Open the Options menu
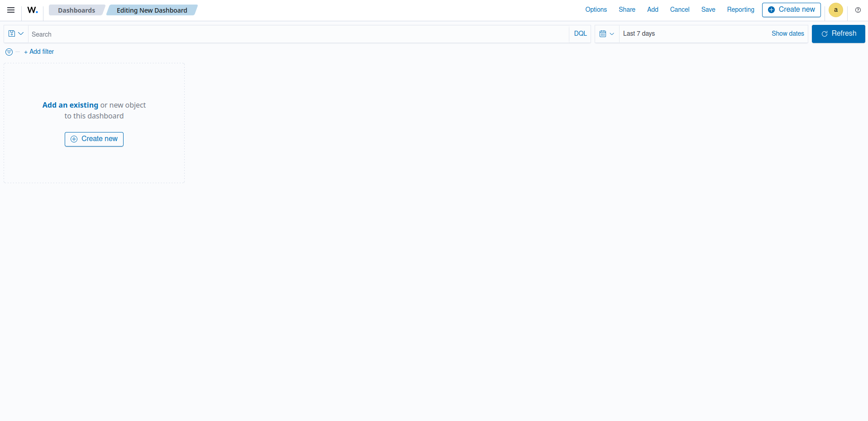Screen dimensions: 868x421 [596, 9]
